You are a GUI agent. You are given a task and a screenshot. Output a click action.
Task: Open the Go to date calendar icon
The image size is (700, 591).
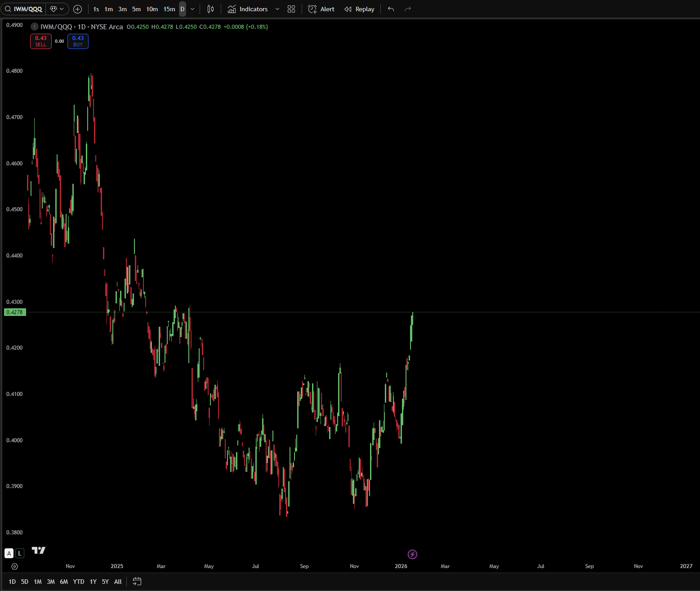(137, 582)
